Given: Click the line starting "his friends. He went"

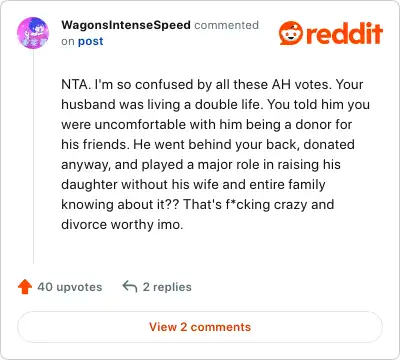Looking at the screenshot, I should click(208, 145).
